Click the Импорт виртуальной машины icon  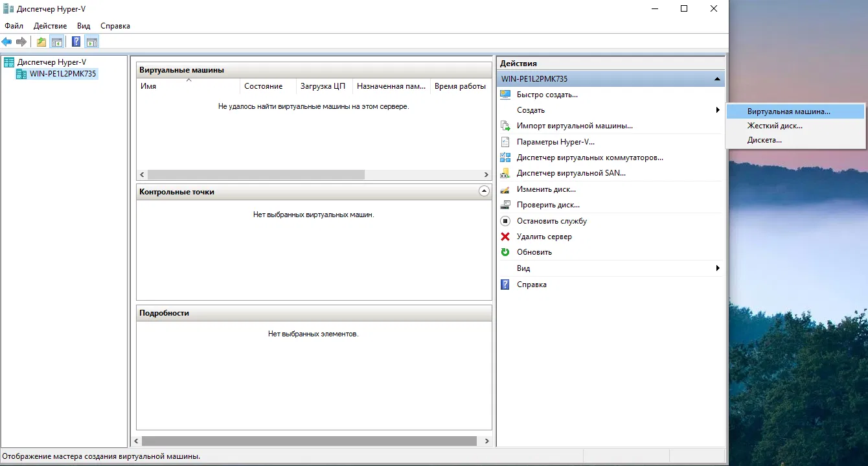point(505,126)
